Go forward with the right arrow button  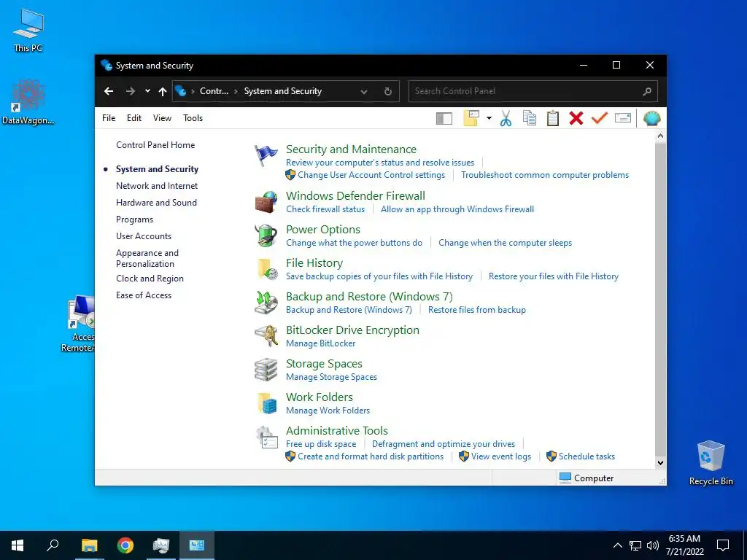pyautogui.click(x=130, y=91)
